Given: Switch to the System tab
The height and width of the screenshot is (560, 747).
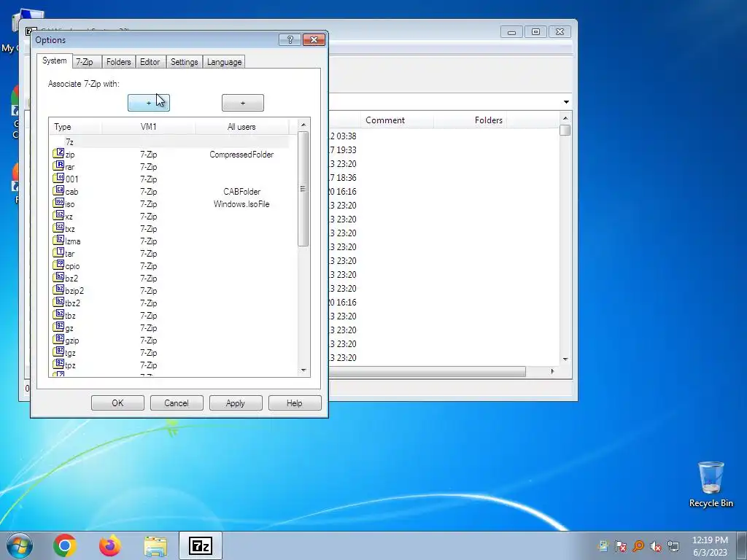Looking at the screenshot, I should 54,61.
